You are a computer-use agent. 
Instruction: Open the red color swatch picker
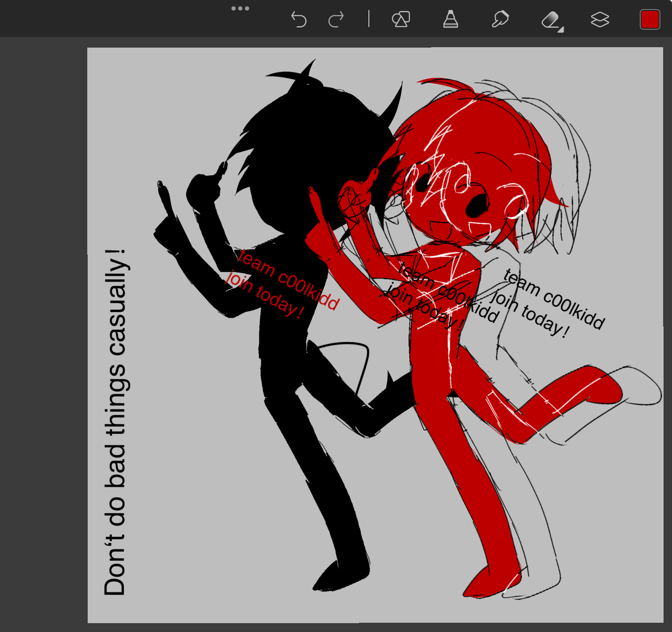click(x=650, y=19)
